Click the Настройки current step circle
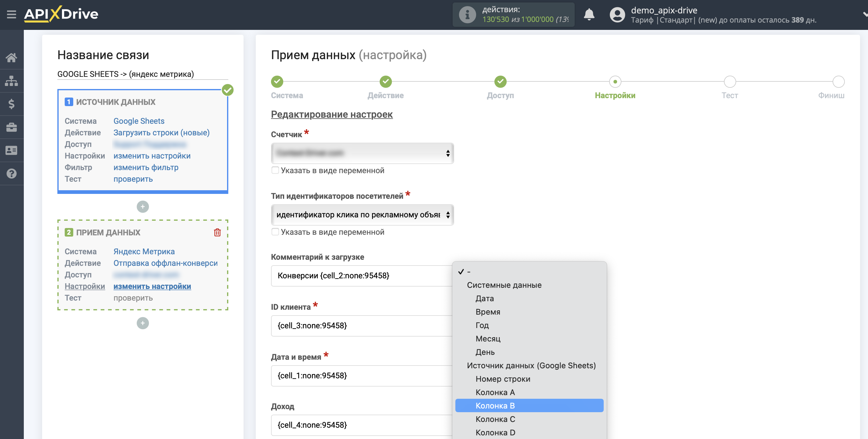The image size is (868, 439). [x=615, y=81]
